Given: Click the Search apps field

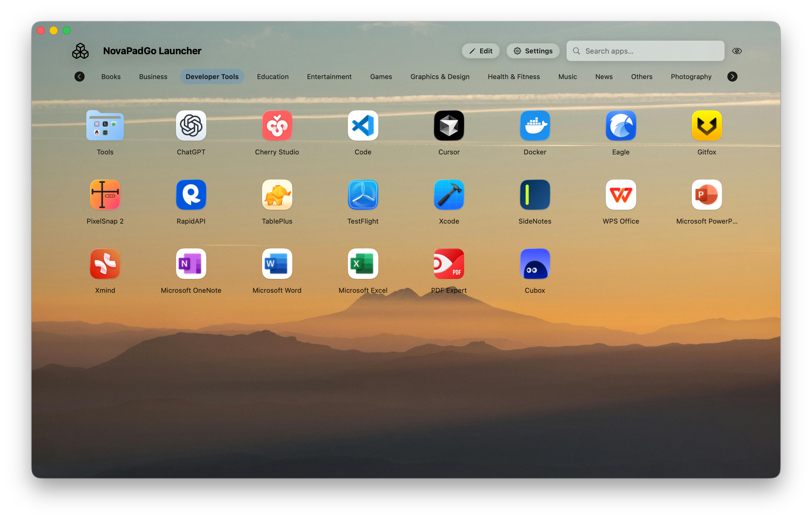Looking at the screenshot, I should click(645, 51).
